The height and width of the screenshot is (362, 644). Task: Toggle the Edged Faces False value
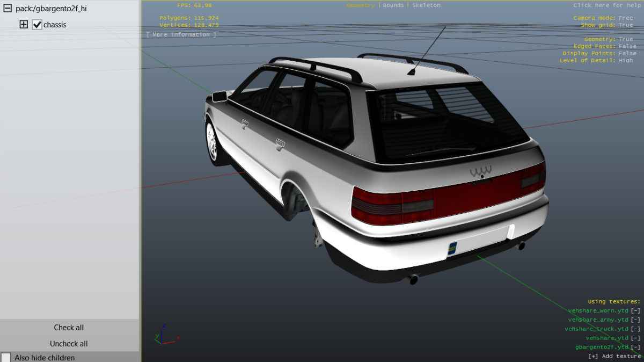pyautogui.click(x=627, y=46)
